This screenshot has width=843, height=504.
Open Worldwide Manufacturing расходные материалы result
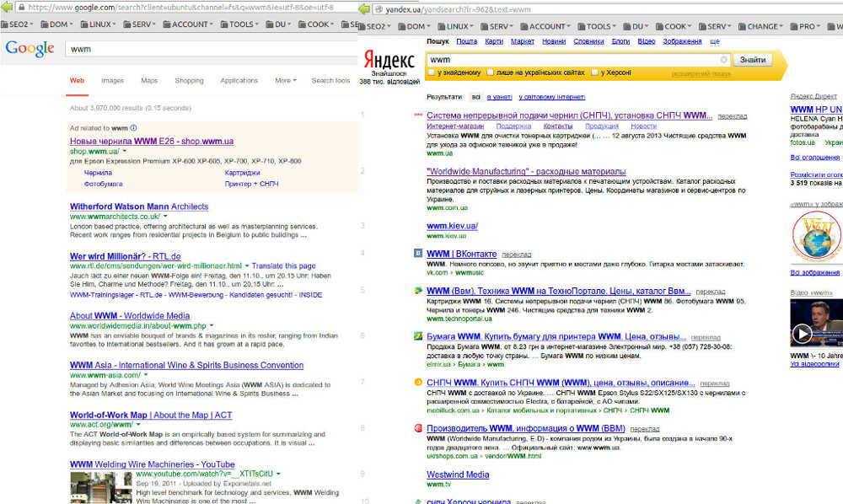coord(526,171)
